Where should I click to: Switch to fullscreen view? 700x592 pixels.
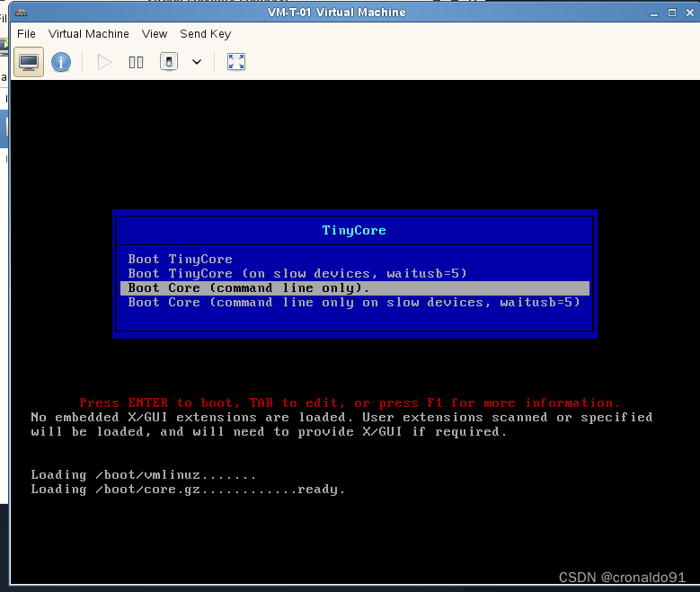pyautogui.click(x=236, y=62)
